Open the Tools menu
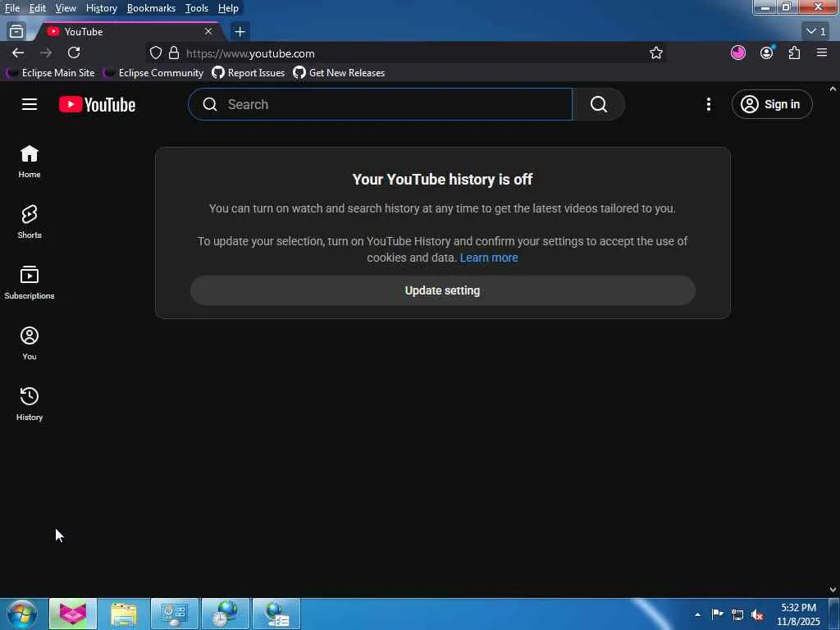The width and height of the screenshot is (840, 630). coord(197,8)
